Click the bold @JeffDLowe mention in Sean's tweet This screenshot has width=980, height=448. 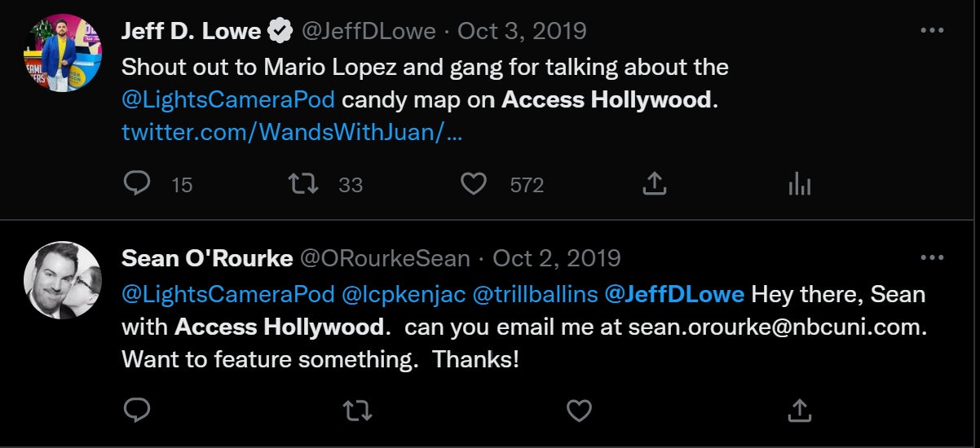click(674, 294)
